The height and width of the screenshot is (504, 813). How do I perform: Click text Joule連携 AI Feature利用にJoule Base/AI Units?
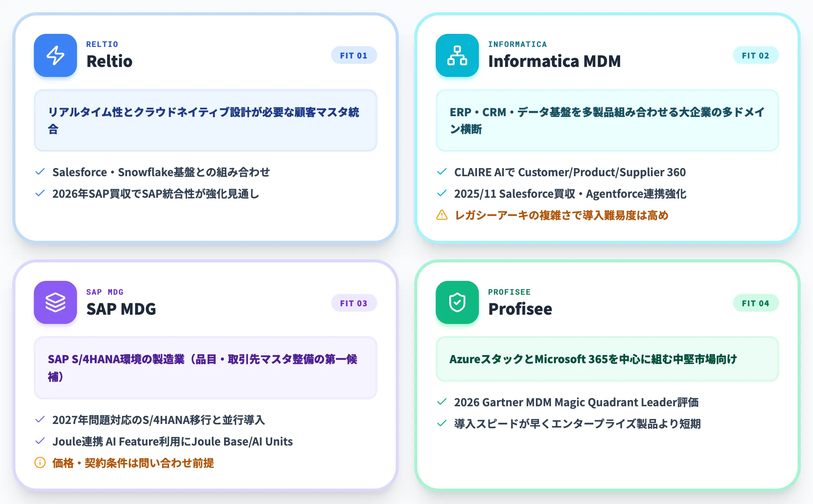pos(172,441)
